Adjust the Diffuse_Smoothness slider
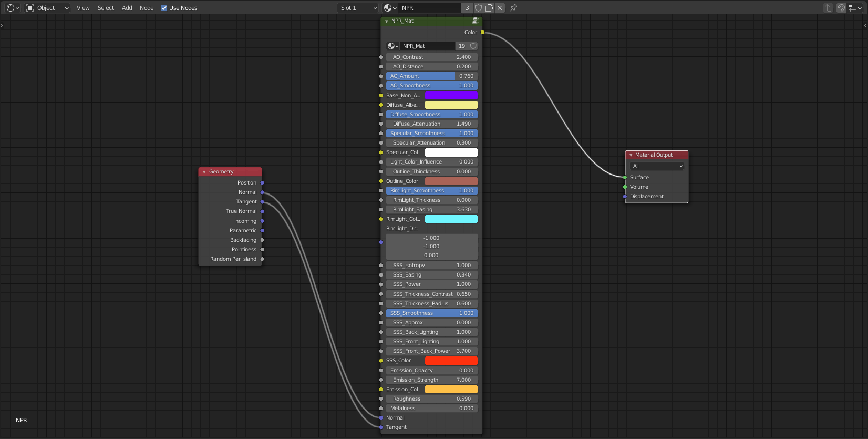The image size is (868, 439). click(x=432, y=115)
